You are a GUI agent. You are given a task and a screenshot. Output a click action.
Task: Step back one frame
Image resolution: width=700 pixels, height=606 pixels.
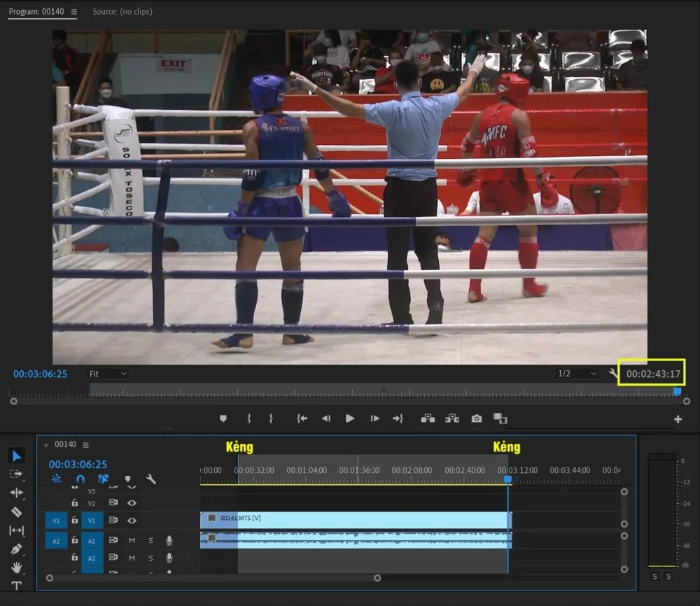click(x=326, y=418)
